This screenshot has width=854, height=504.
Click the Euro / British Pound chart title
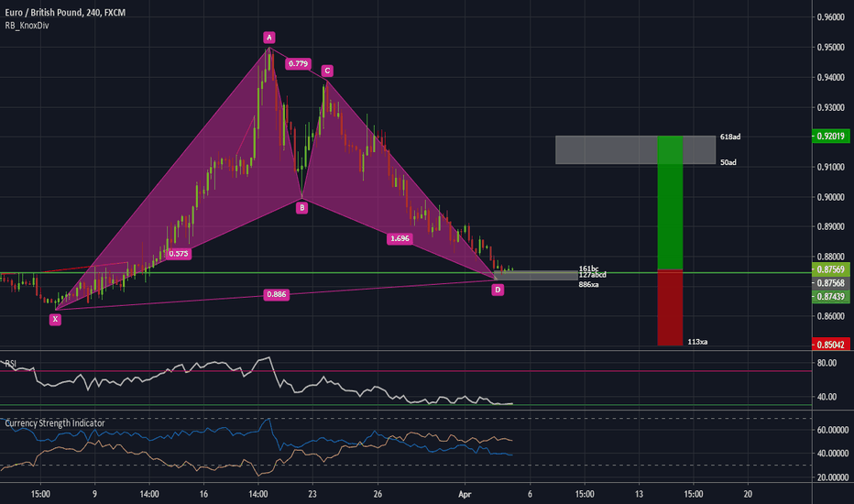[65, 12]
